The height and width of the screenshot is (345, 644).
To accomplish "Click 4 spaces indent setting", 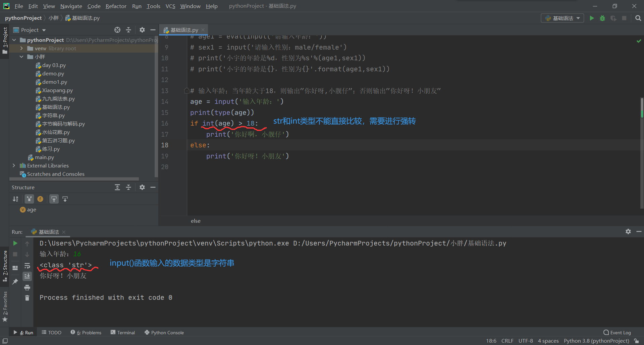I will pyautogui.click(x=548, y=341).
